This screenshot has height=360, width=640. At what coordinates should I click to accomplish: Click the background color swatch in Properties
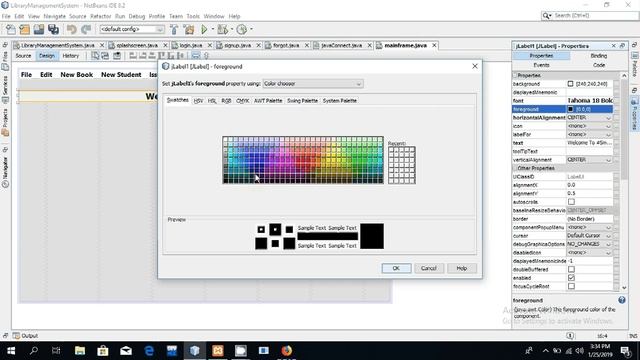click(570, 84)
